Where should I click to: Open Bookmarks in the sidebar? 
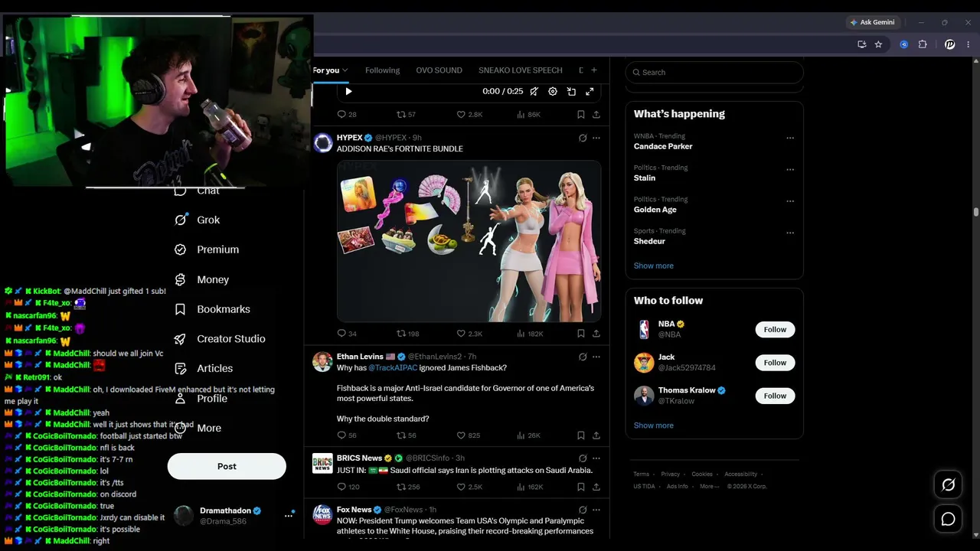pos(212,309)
